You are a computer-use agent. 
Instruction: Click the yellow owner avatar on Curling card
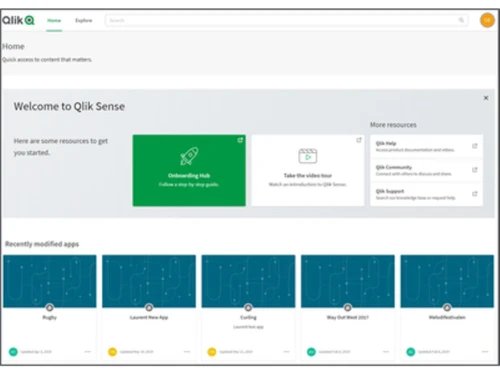coord(212,352)
